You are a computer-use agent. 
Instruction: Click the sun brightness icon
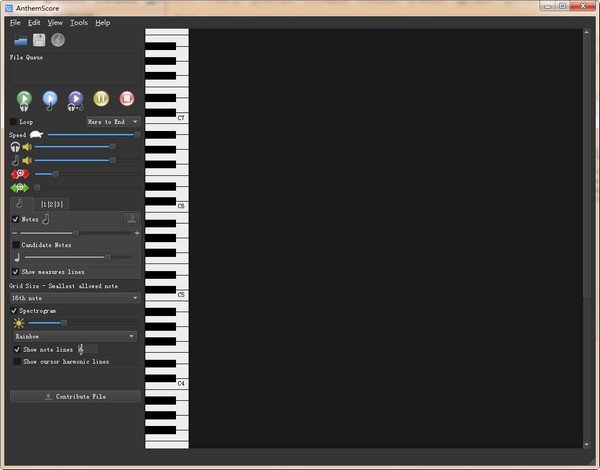point(18,323)
